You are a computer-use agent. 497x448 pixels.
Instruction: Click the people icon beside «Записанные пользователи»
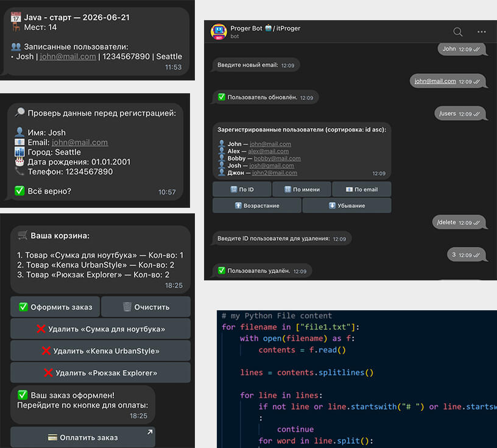click(x=16, y=47)
